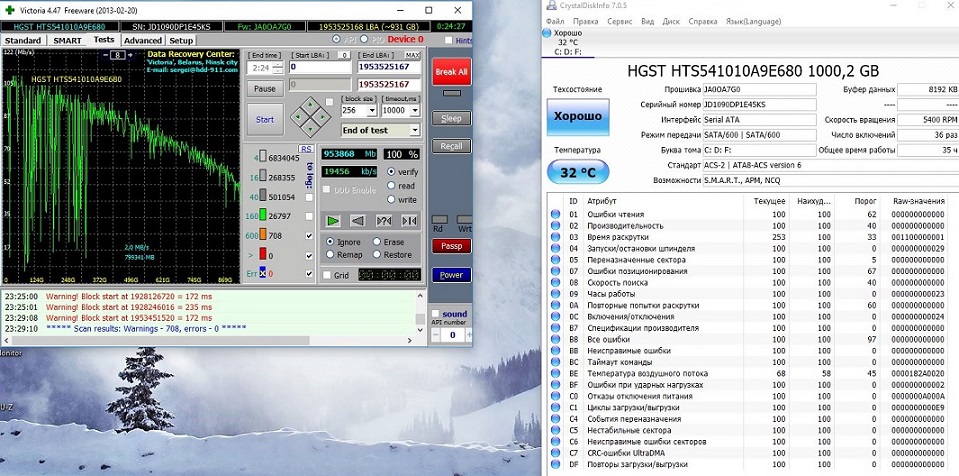Click the Start scan button
959x476 pixels.
[265, 119]
